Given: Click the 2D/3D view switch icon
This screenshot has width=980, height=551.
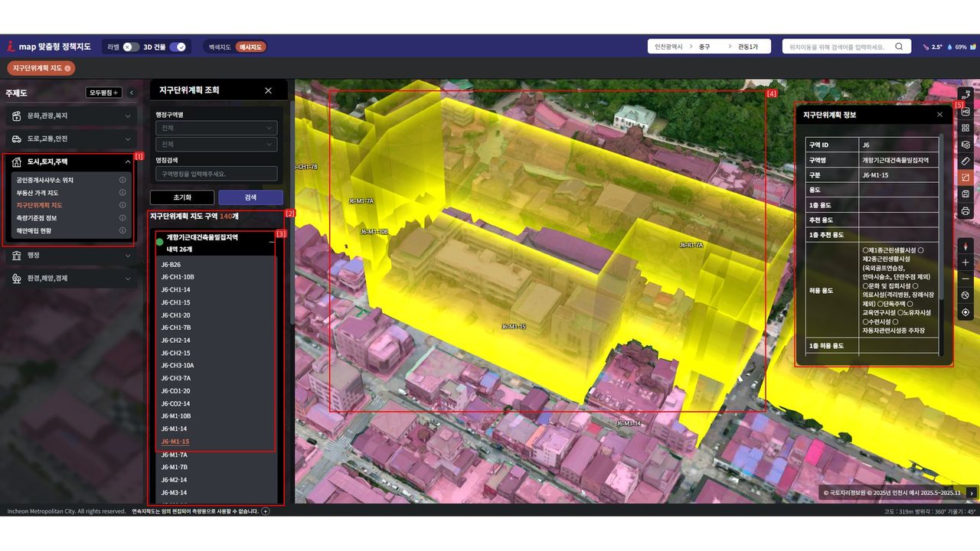Looking at the screenshot, I should tap(965, 94).
